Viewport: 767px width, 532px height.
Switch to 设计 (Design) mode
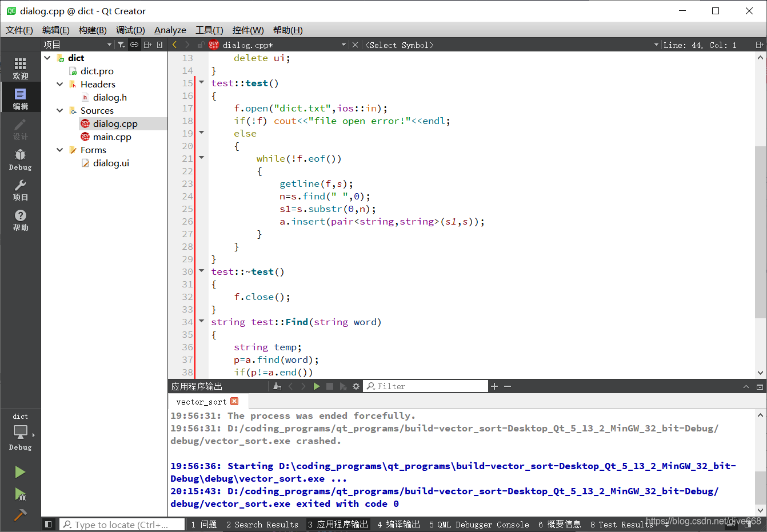pos(21,129)
